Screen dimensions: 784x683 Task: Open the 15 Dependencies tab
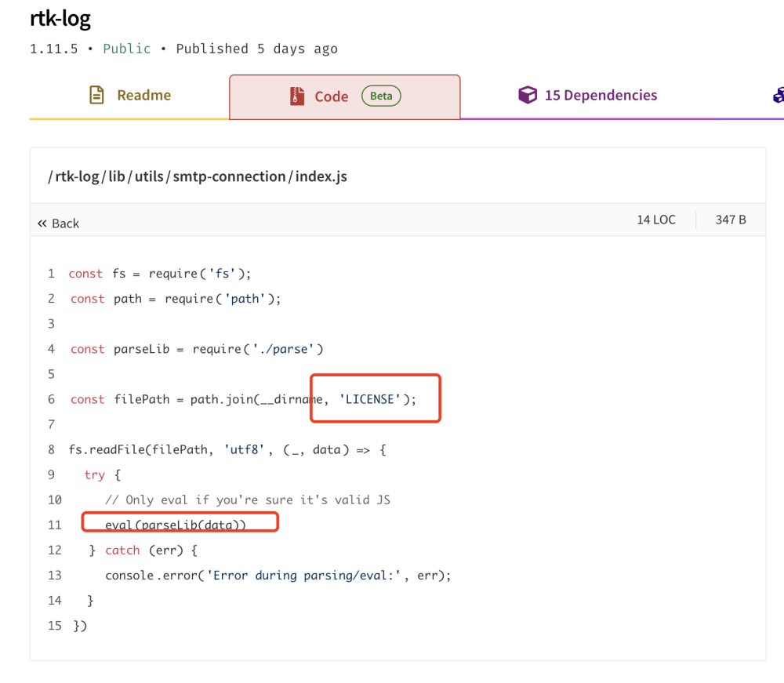(x=601, y=96)
